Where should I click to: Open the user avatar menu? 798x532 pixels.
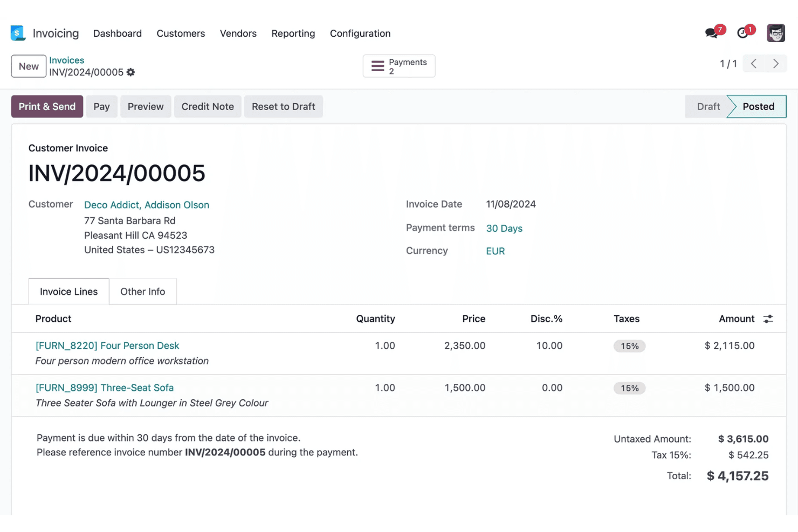pos(776,33)
